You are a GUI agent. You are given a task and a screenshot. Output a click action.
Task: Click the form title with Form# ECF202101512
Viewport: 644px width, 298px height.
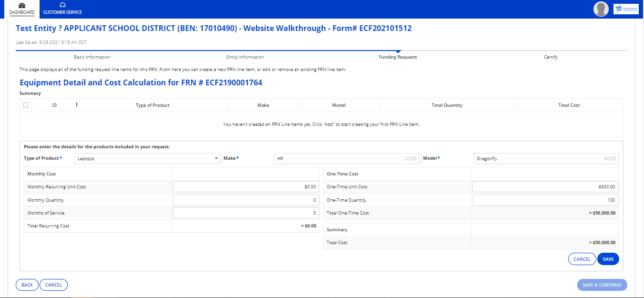[x=214, y=29]
